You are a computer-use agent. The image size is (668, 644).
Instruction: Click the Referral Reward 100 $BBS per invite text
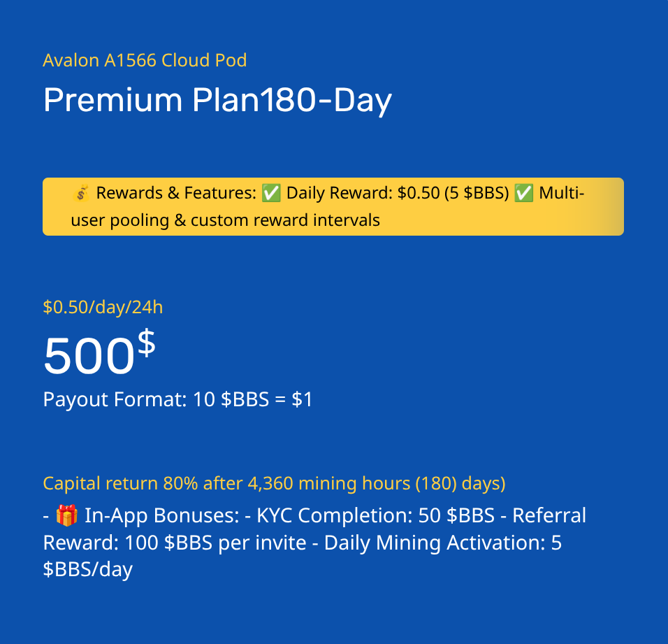click(315, 529)
